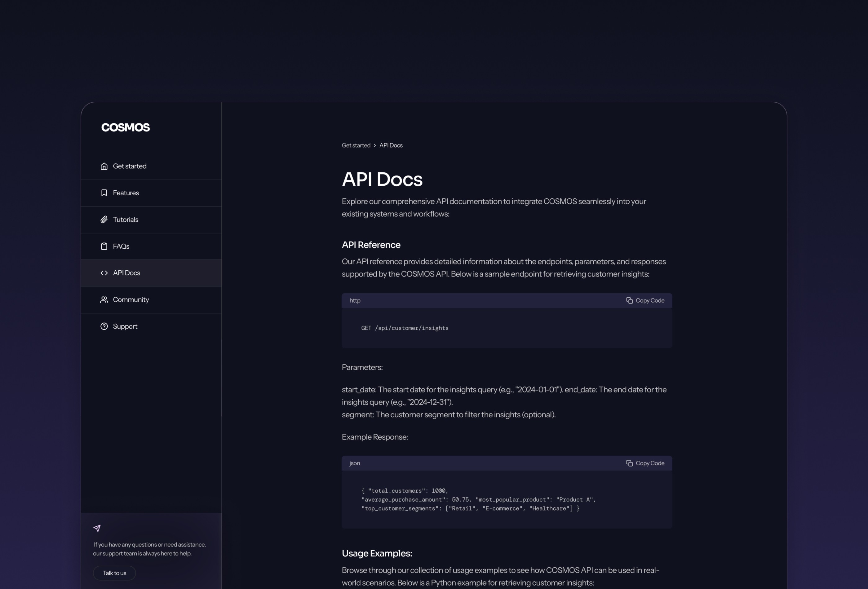Open the Get started breadcrumb link

pyautogui.click(x=356, y=145)
